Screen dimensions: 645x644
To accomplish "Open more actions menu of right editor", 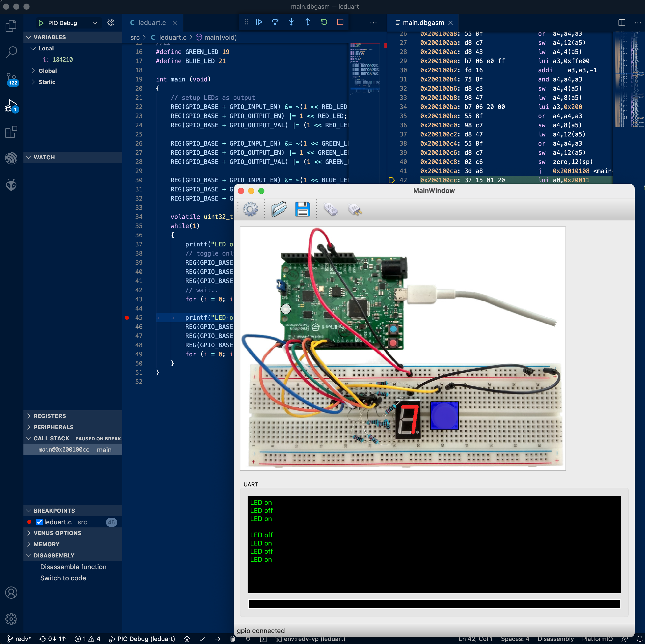I will (x=637, y=23).
